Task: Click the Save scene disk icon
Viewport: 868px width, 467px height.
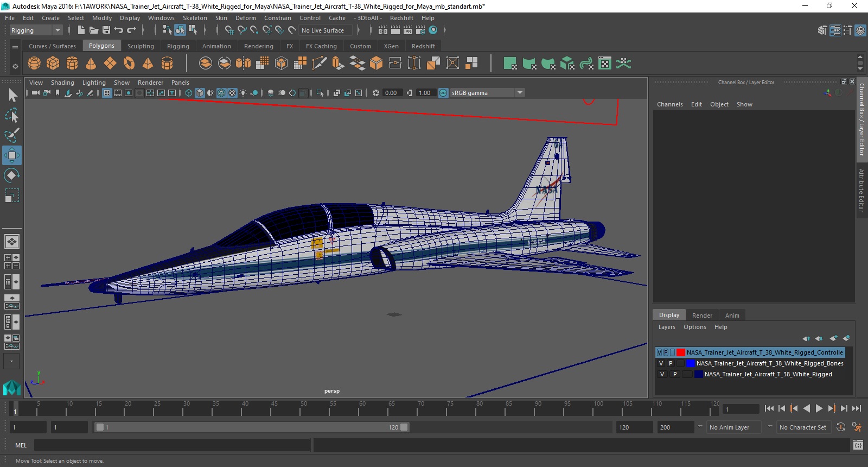Action: pos(106,30)
